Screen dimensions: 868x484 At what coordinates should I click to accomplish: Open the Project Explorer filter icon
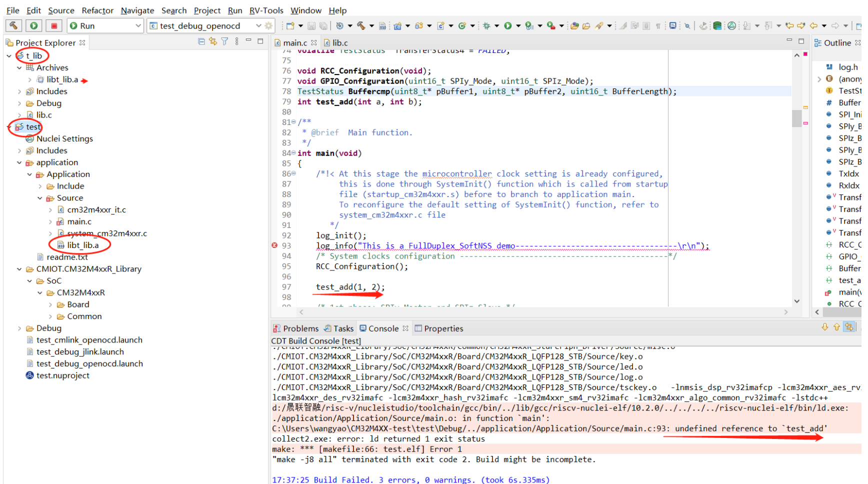click(x=224, y=42)
